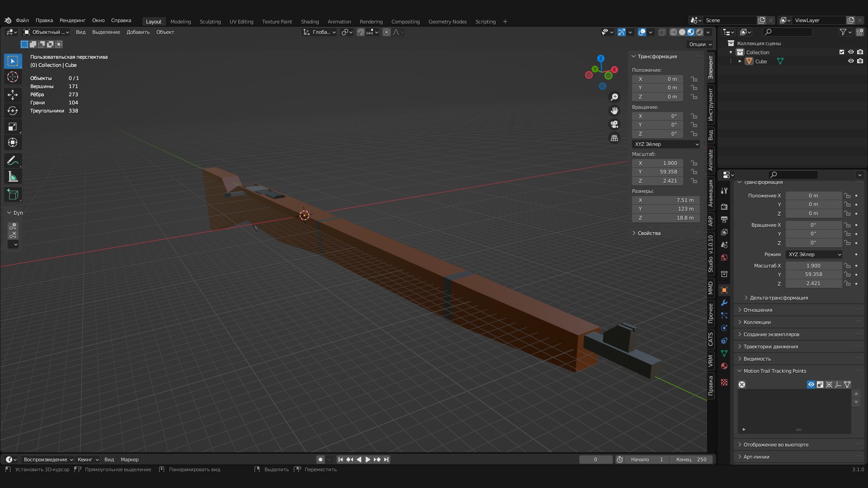Open Object Data properties green triangle tab
Screen dimensions: 868x488
(x=724, y=353)
